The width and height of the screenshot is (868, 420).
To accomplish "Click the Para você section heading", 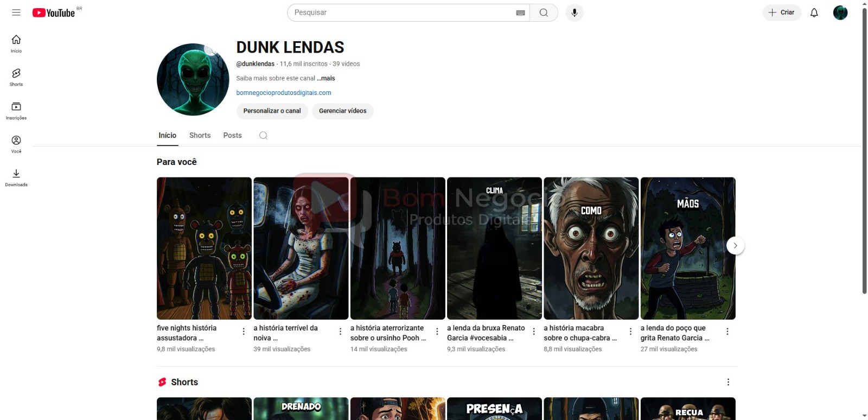I will pos(177,162).
